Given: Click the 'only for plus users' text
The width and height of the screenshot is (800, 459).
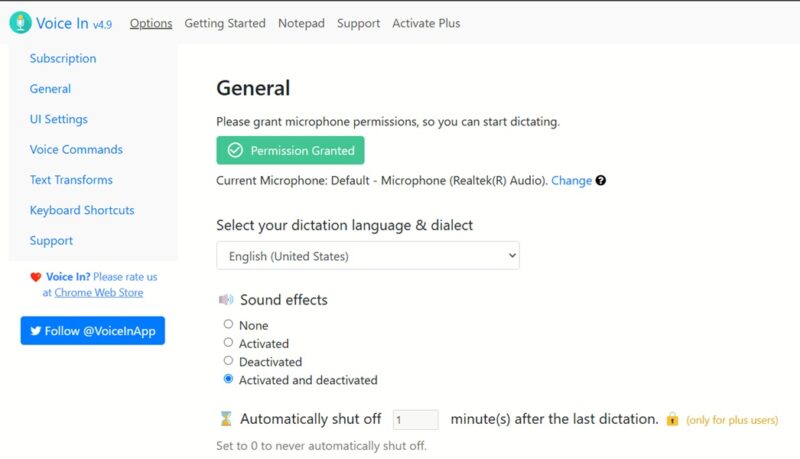Looking at the screenshot, I should tap(732, 420).
